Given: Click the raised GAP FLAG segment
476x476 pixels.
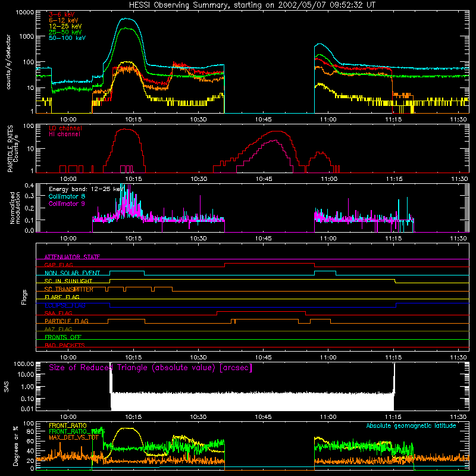Looking at the screenshot, I should coord(270,263).
